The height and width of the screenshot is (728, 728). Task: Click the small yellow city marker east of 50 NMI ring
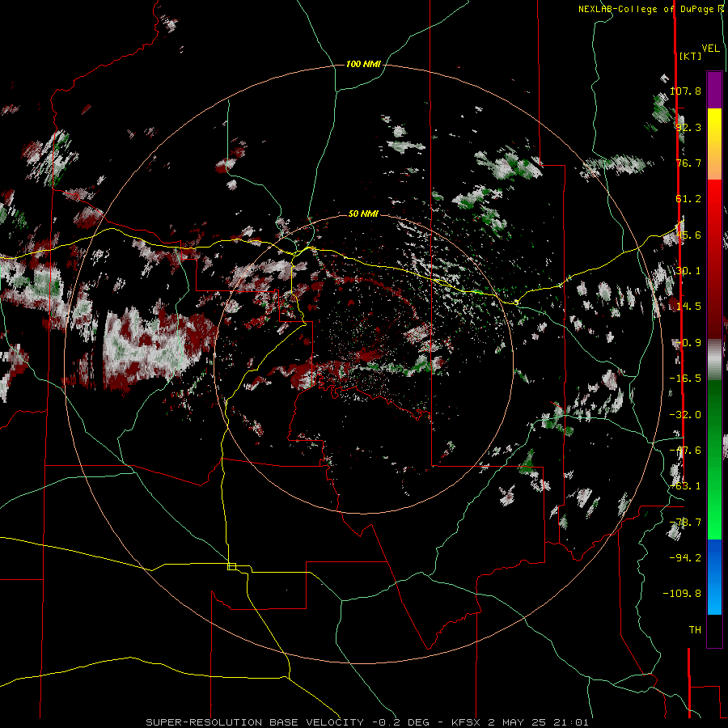[x=516, y=303]
